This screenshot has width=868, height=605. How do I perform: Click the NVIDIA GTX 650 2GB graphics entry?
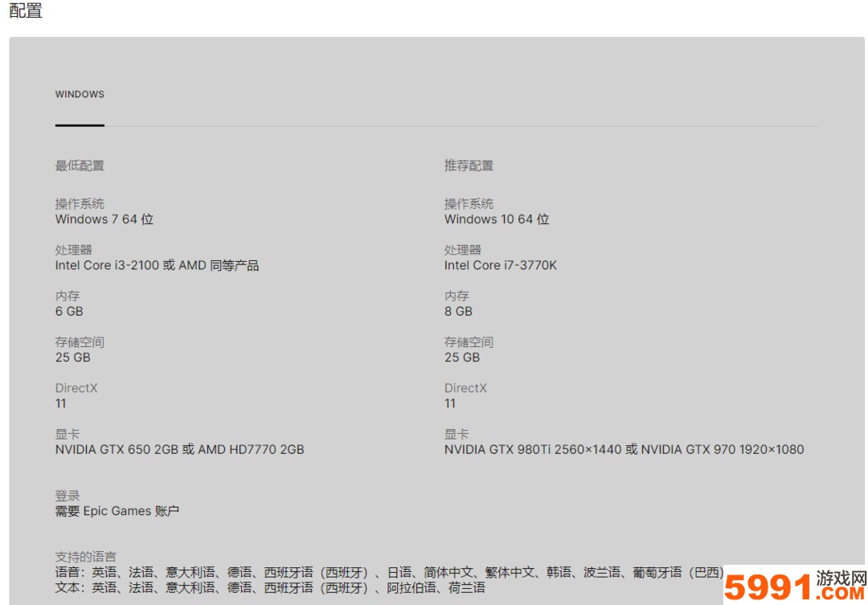coord(178,449)
